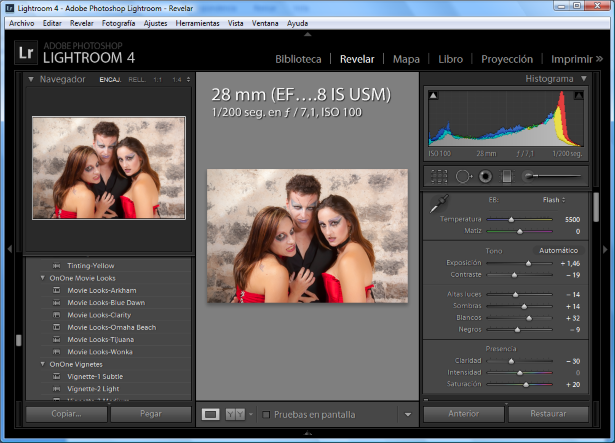Click Vignette-2 Light preset icon
This screenshot has height=443, width=615.
click(x=56, y=388)
